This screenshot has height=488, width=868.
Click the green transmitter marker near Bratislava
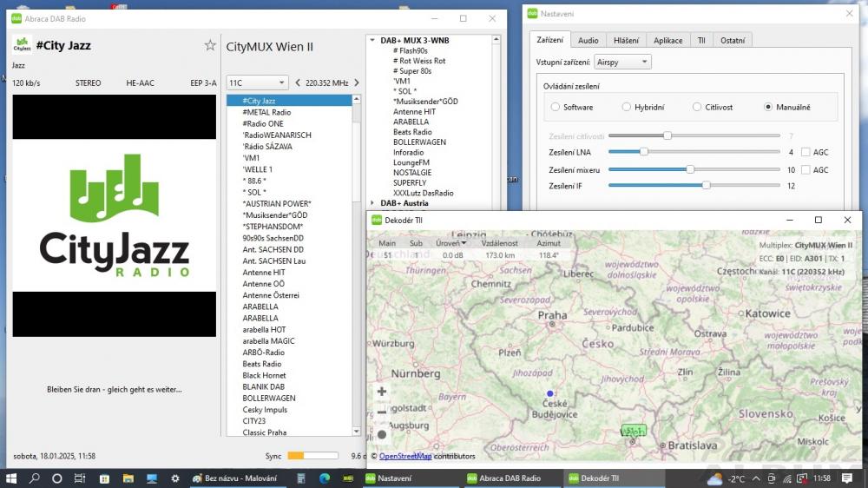[634, 431]
